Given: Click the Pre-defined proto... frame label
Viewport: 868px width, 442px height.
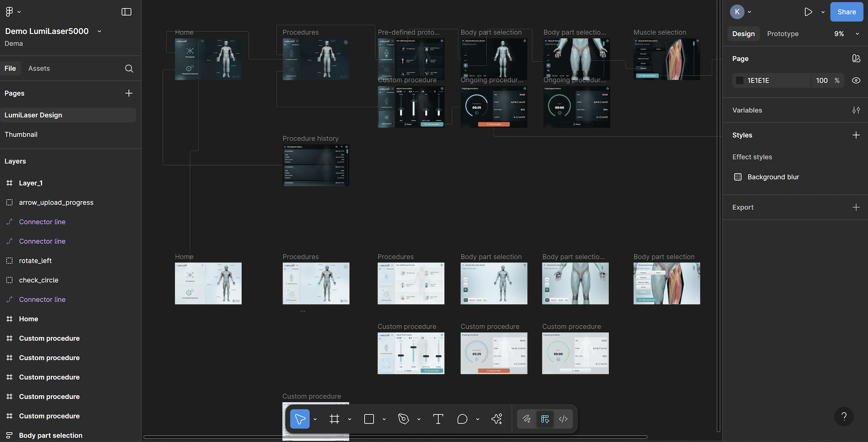Looking at the screenshot, I should [409, 32].
